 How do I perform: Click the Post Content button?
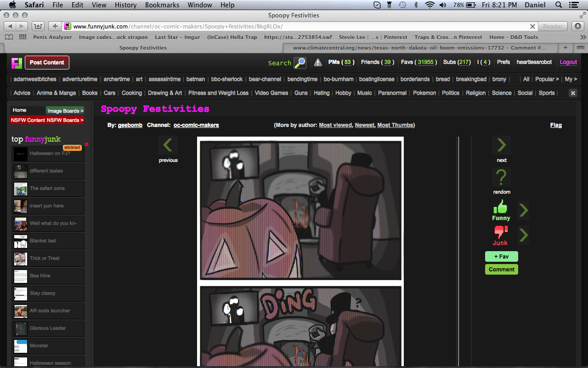point(47,63)
